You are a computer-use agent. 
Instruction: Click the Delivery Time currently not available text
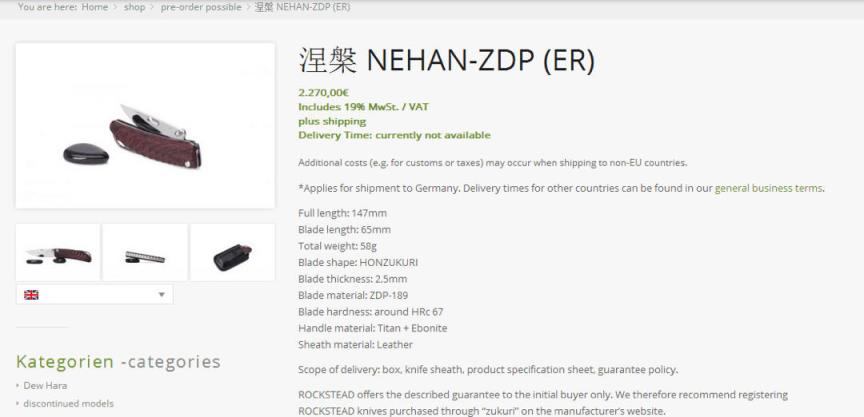(394, 136)
